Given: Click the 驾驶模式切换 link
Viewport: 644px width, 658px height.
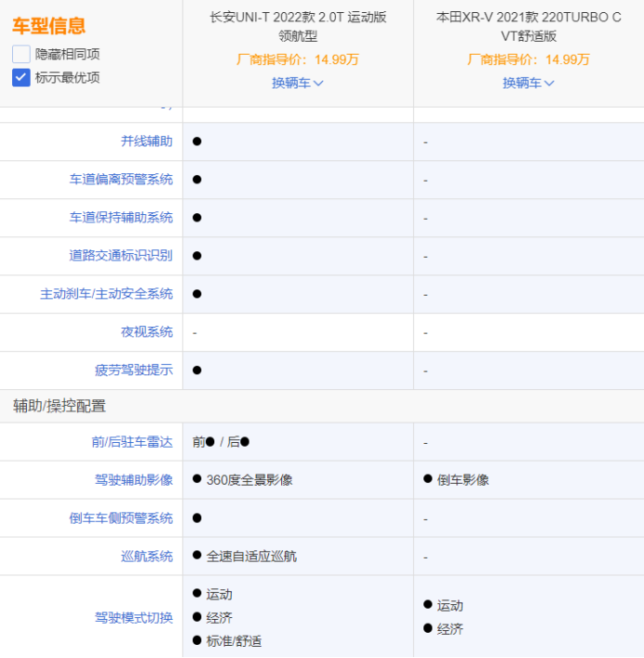Looking at the screenshot, I should tap(134, 618).
